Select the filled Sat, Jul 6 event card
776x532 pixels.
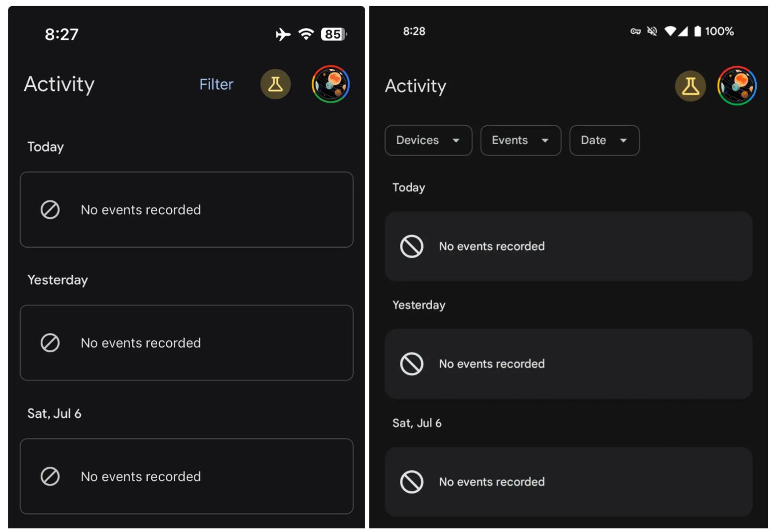[x=568, y=482]
